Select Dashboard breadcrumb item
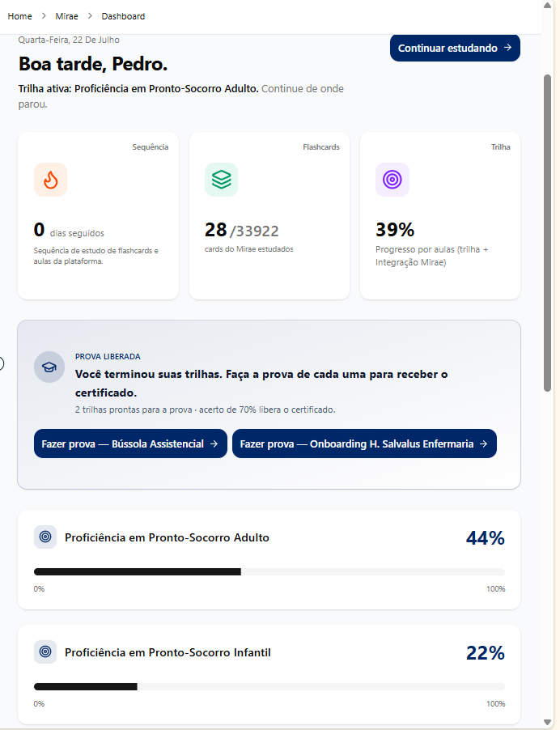The width and height of the screenshot is (560, 730). pos(123,16)
